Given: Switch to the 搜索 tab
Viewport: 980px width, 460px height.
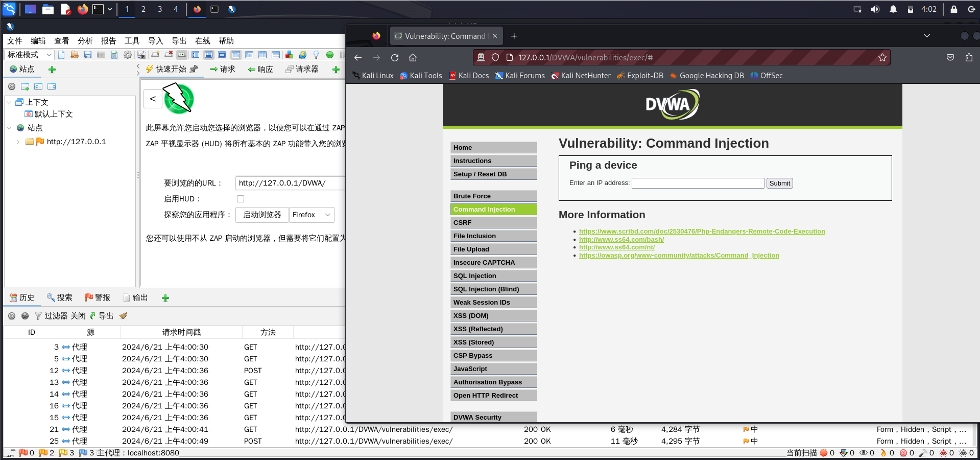Looking at the screenshot, I should [x=60, y=297].
